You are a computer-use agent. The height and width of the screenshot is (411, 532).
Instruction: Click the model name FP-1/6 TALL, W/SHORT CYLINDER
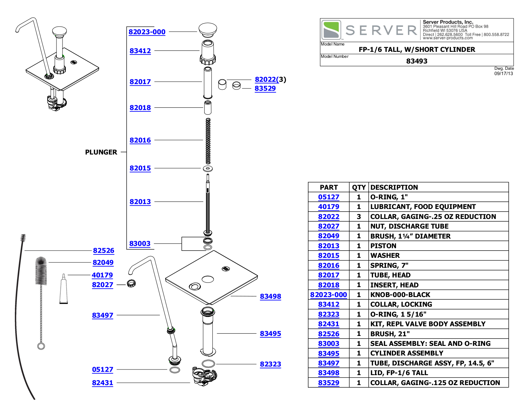click(417, 50)
